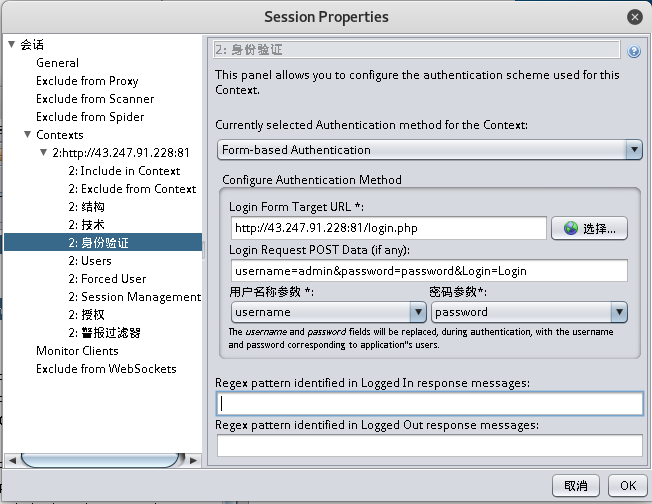The width and height of the screenshot is (652, 504).
Task: Click the left arrow of the tree scrollbar
Action: 12,460
